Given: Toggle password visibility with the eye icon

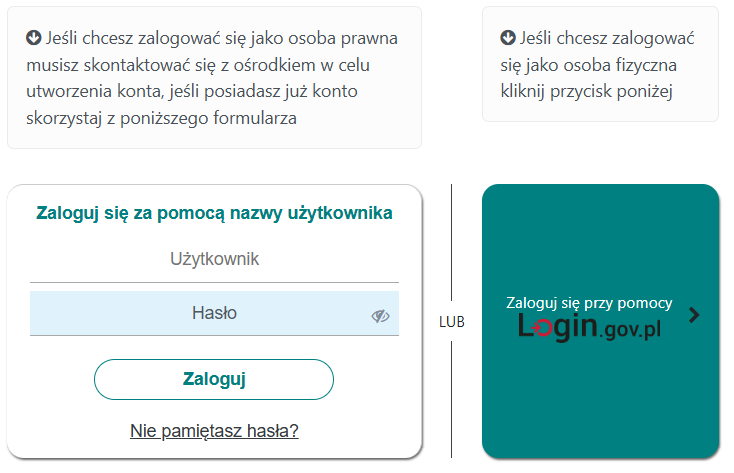Looking at the screenshot, I should coord(380,316).
